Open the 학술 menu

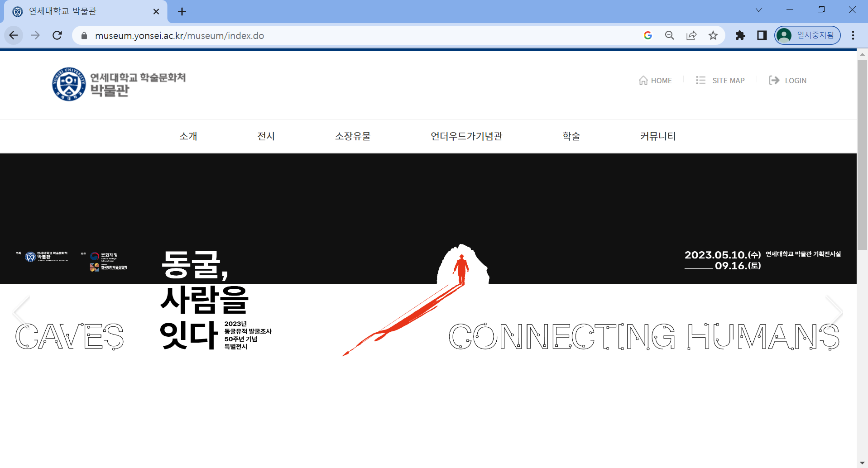pyautogui.click(x=571, y=136)
